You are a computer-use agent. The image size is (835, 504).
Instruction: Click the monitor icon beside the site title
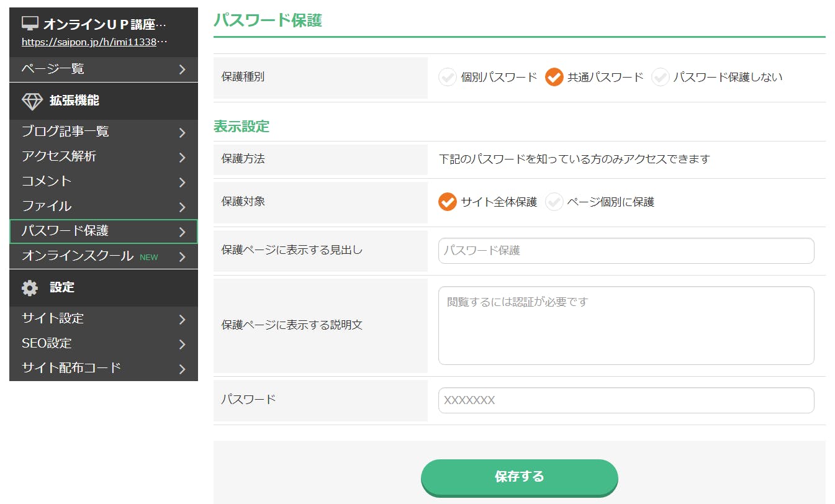click(x=30, y=24)
